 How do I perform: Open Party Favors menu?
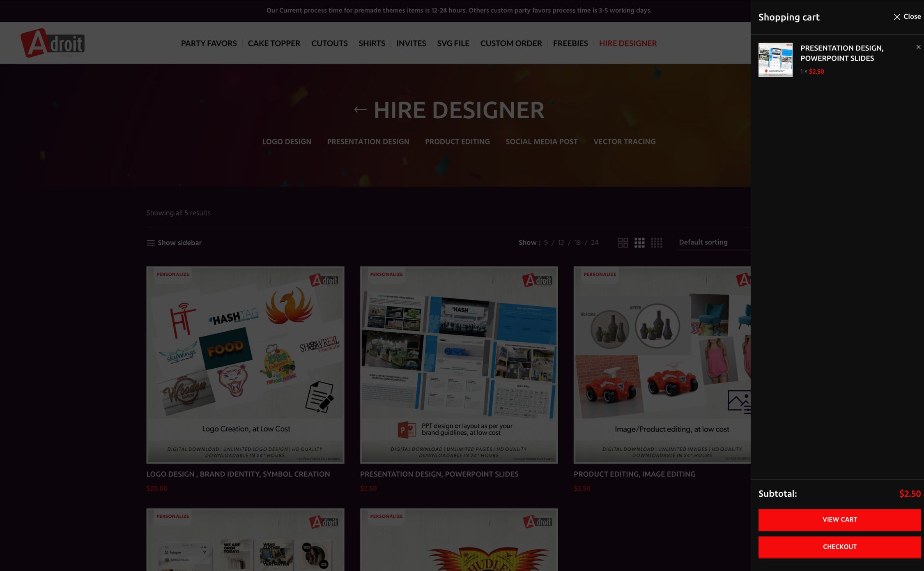coord(209,43)
